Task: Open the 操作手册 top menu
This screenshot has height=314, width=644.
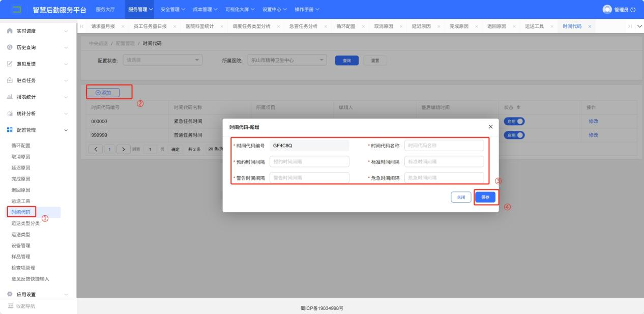Action: (x=307, y=10)
